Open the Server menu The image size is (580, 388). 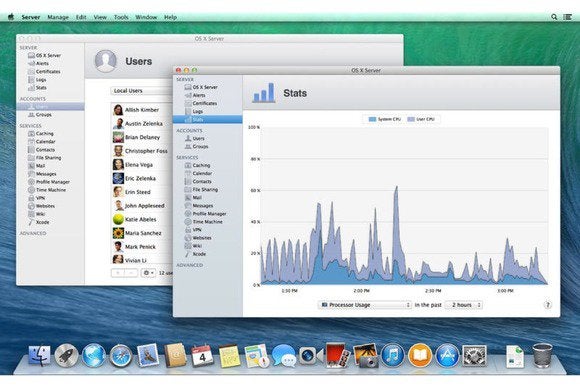click(31, 17)
